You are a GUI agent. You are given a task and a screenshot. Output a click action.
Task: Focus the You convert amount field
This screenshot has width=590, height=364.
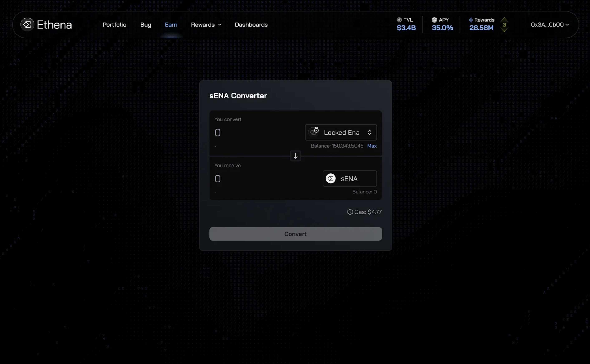tap(255, 133)
